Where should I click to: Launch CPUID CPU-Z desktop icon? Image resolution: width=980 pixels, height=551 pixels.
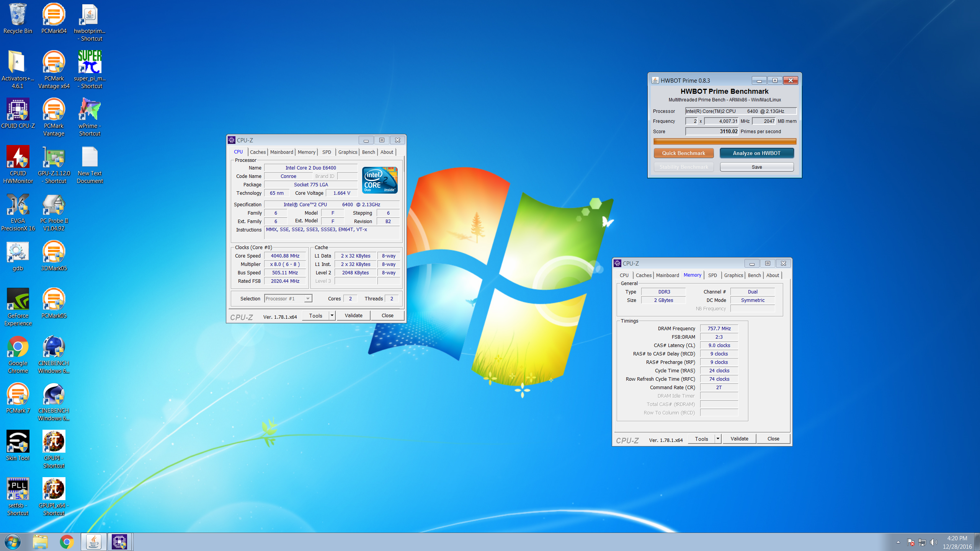[18, 113]
